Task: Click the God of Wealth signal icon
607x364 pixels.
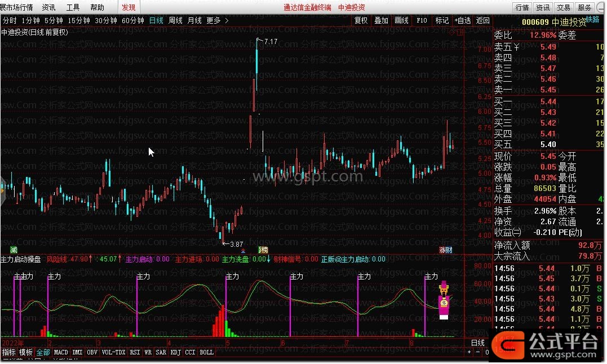Action: click(x=444, y=300)
